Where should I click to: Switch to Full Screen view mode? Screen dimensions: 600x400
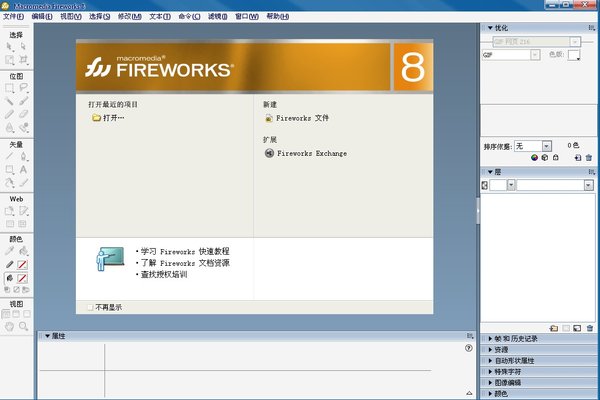click(x=27, y=314)
